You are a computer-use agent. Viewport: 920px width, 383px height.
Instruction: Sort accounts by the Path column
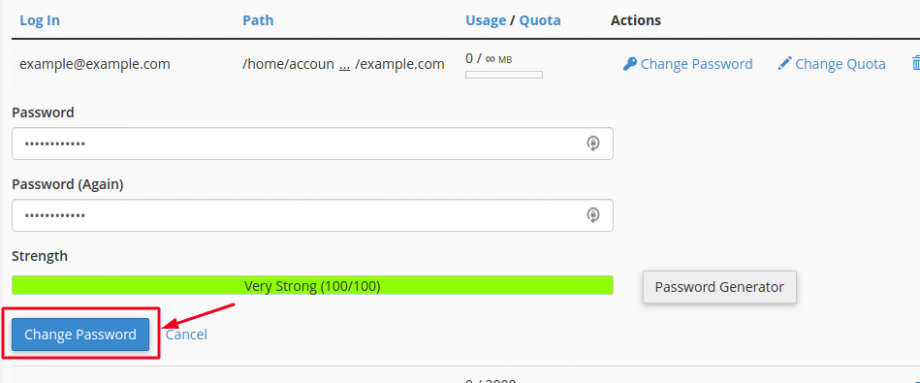coord(258,21)
